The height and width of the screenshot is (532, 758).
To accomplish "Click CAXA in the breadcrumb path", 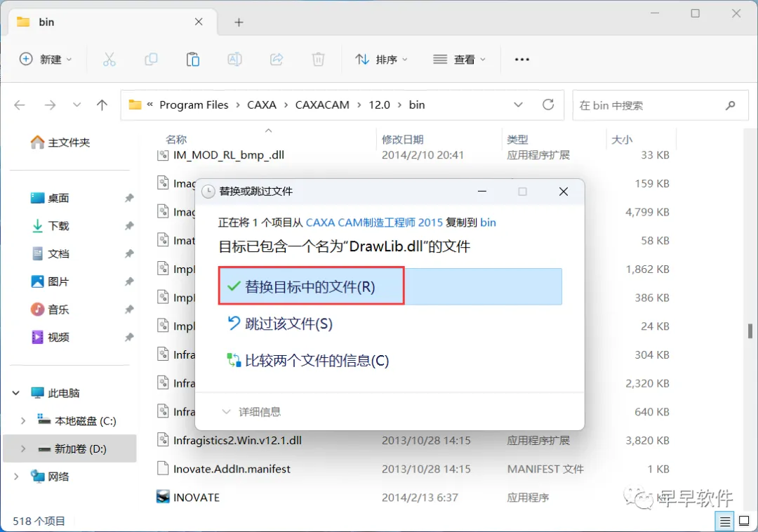I will tap(262, 105).
